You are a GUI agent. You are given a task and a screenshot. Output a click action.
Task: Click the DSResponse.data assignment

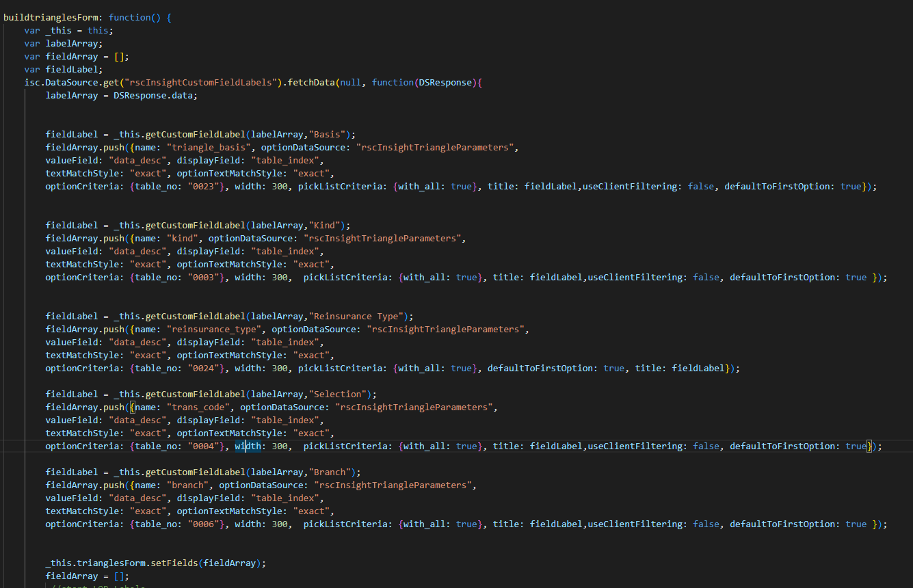pyautogui.click(x=150, y=96)
